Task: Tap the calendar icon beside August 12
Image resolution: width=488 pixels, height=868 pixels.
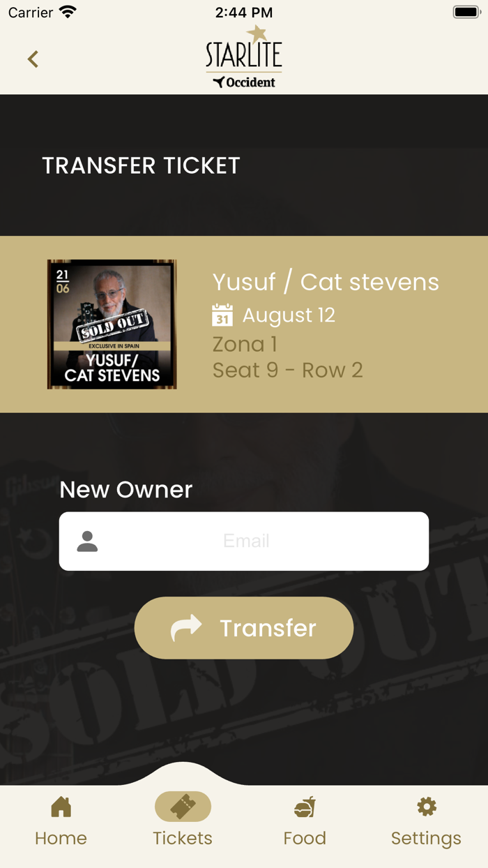Action: pos(222,315)
